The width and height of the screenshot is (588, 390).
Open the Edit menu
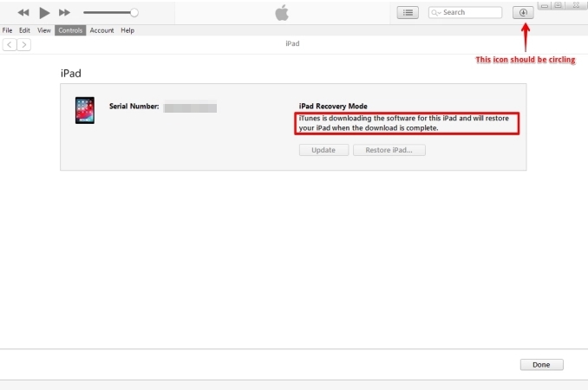coord(24,30)
